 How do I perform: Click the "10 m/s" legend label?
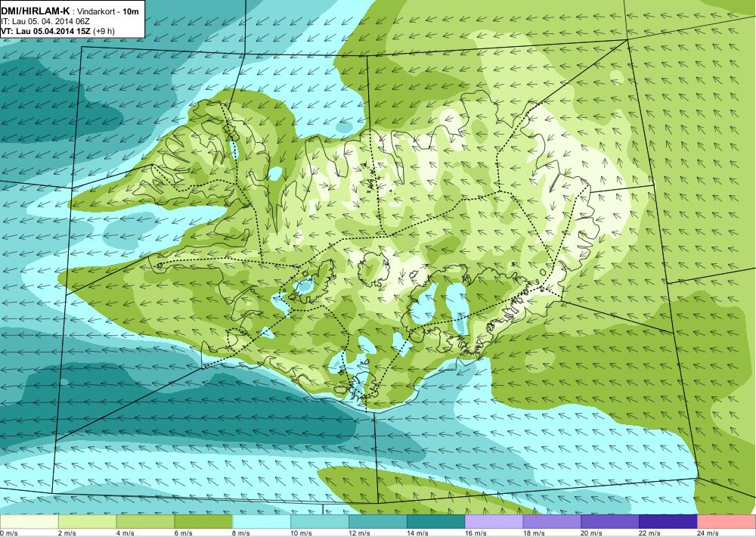(x=302, y=533)
